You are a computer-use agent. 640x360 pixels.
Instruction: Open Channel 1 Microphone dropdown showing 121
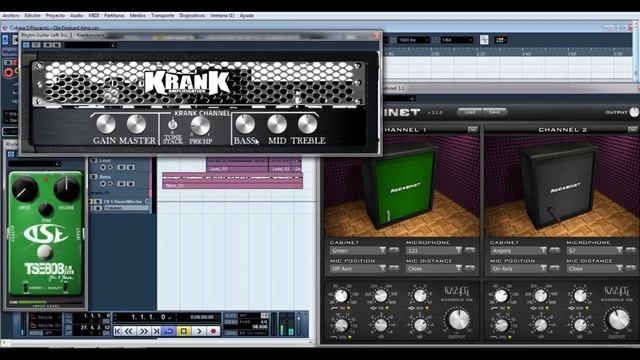434,250
